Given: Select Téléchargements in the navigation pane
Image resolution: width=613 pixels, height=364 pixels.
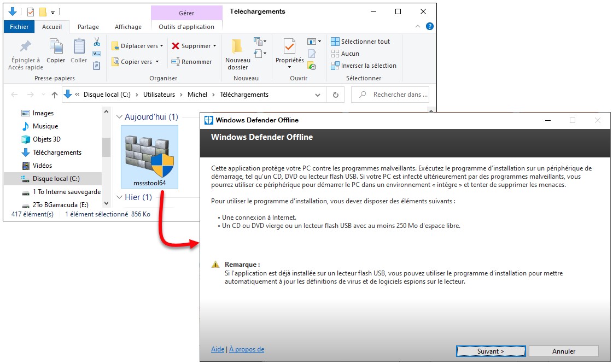Looking at the screenshot, I should [57, 152].
